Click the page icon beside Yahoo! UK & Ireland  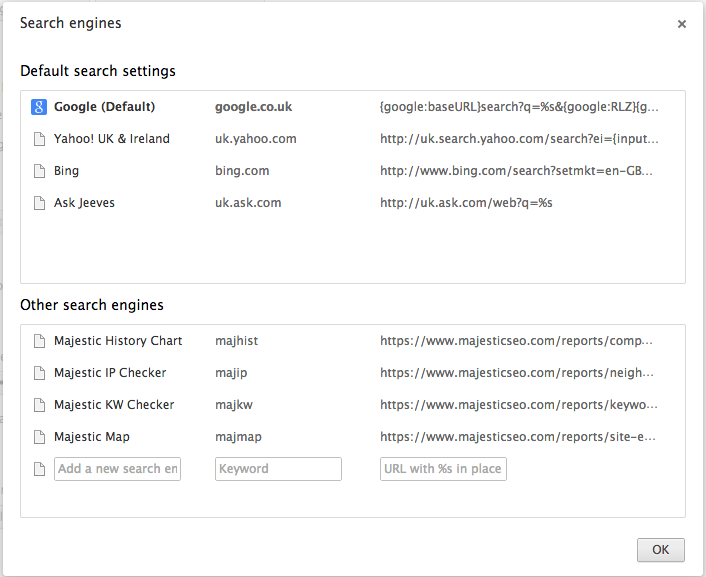coord(40,139)
